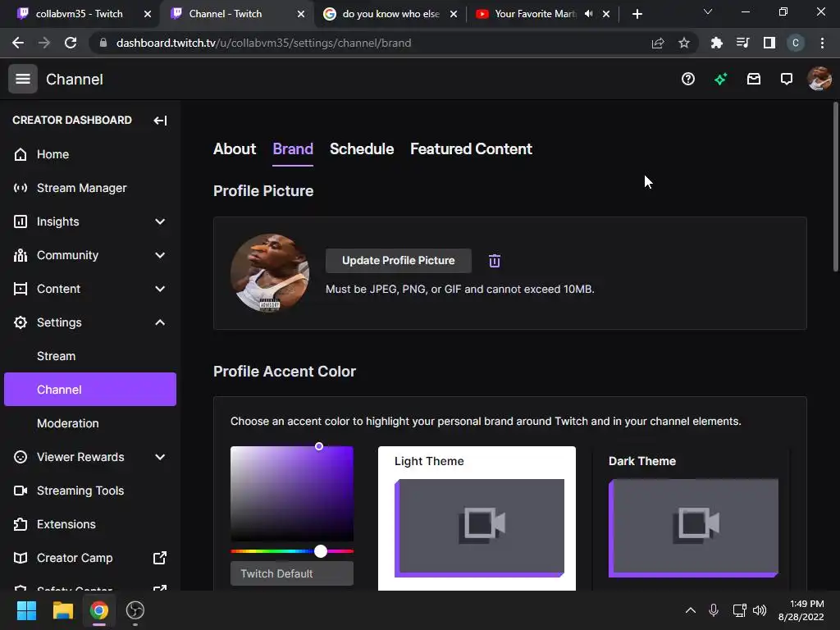Click the profile picture thumbnail
The image size is (840, 630).
click(x=269, y=272)
